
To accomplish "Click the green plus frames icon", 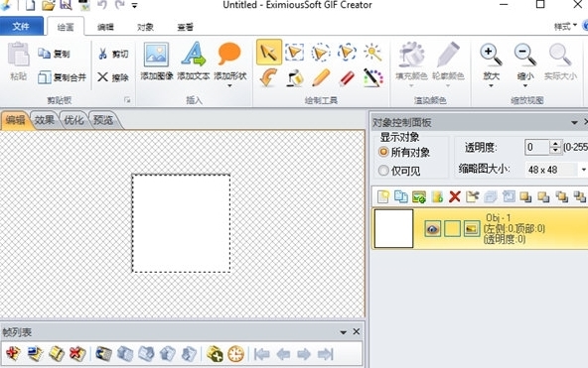I will [215, 353].
